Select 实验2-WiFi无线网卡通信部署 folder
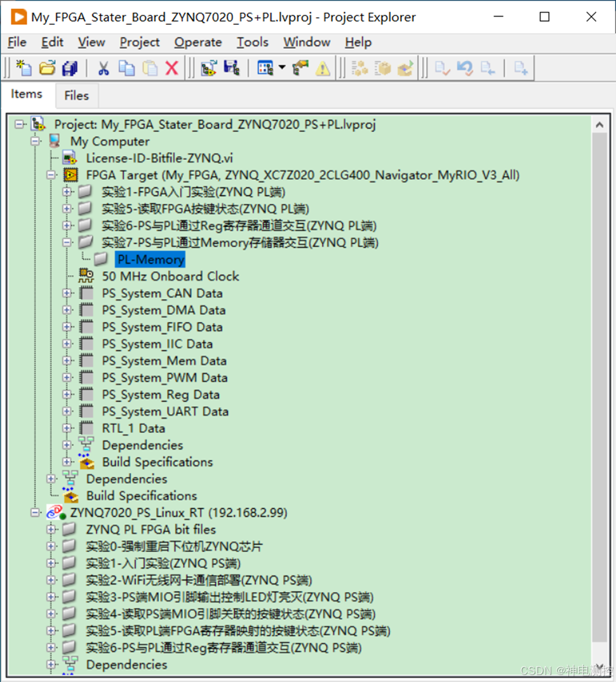 pos(199,580)
